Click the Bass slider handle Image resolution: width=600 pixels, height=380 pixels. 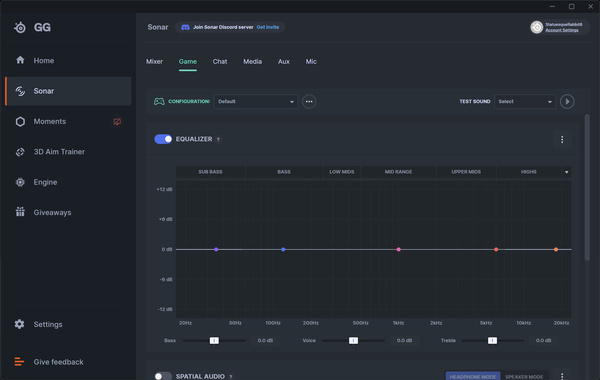[214, 341]
